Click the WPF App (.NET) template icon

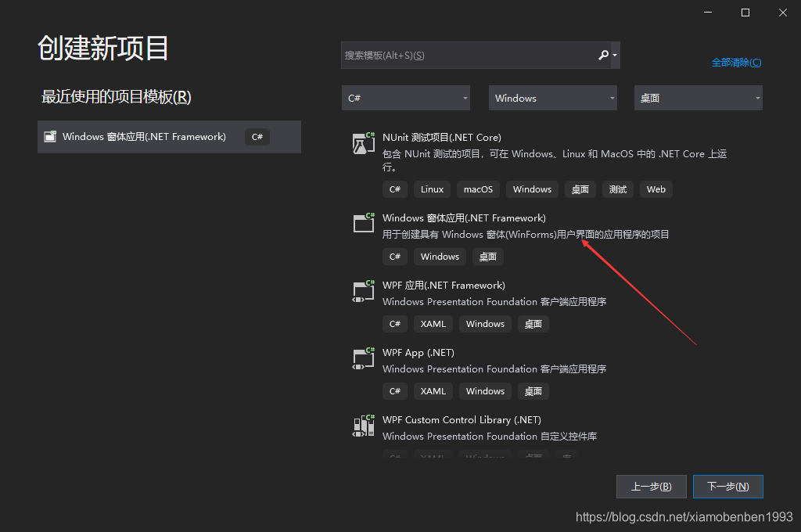pos(363,358)
